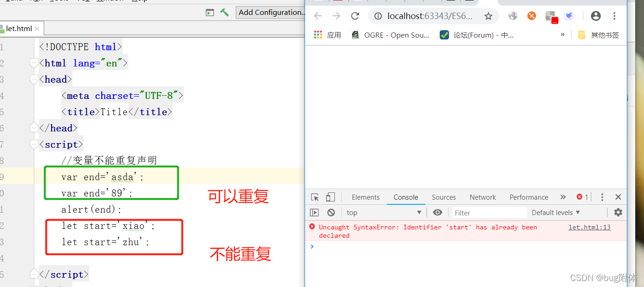Toggle the DevTools device toolbar
This screenshot has height=287, width=644.
330,197
